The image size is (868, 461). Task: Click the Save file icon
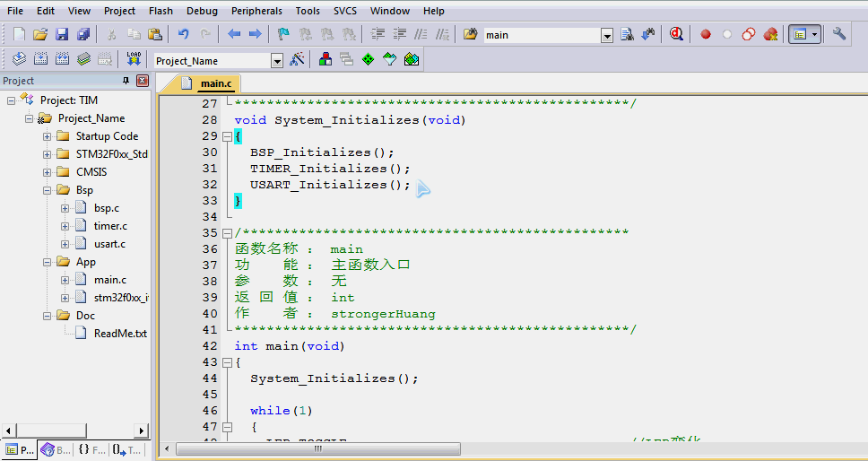tap(62, 34)
